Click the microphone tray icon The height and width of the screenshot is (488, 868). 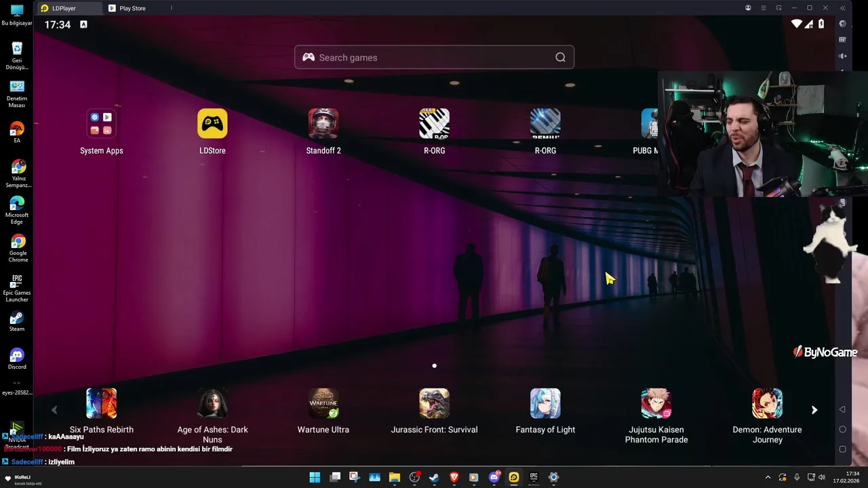click(797, 477)
